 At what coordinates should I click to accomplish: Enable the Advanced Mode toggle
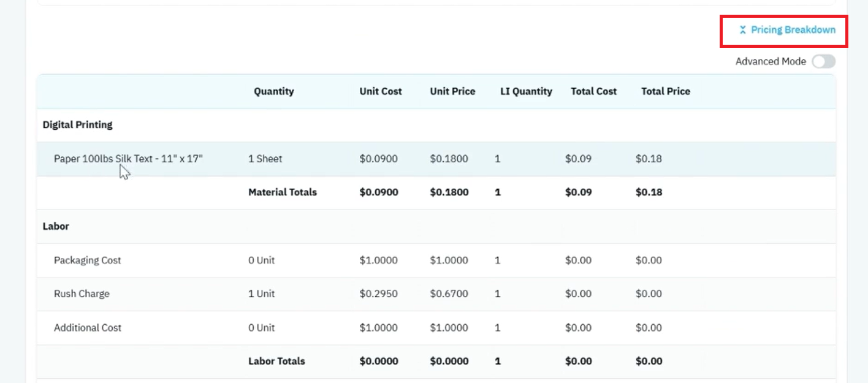tap(823, 61)
